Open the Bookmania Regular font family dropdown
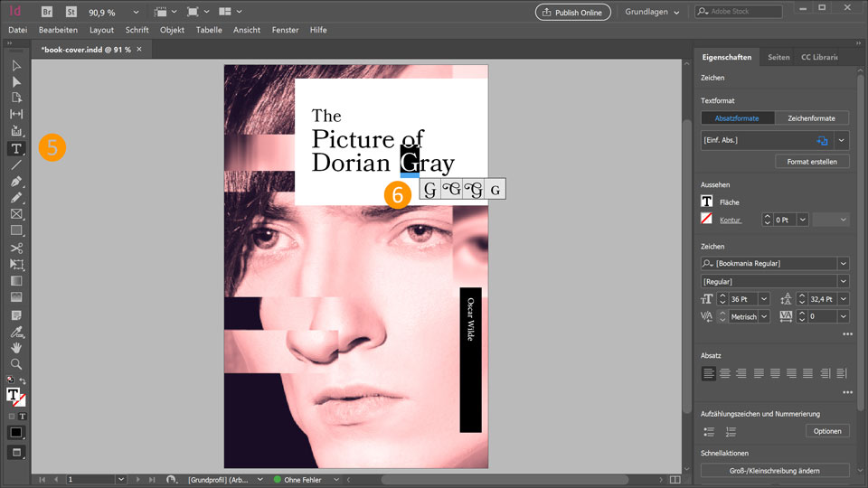This screenshot has height=488, width=868. point(843,263)
